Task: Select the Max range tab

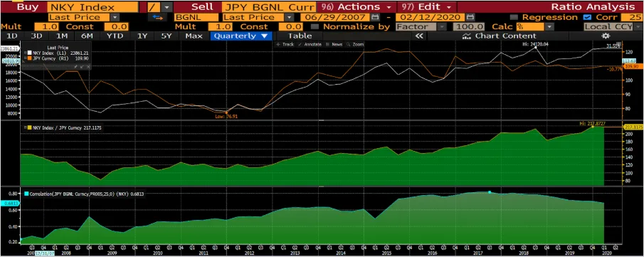Action: click(x=194, y=36)
